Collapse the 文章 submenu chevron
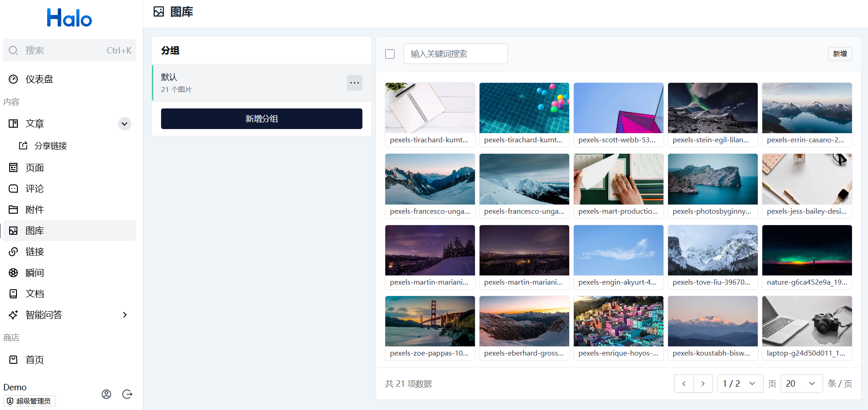868x410 pixels. [124, 124]
